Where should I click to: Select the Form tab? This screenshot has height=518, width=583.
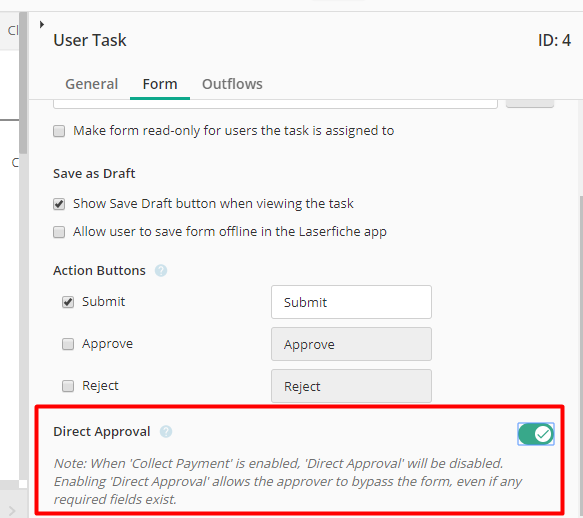(x=160, y=84)
